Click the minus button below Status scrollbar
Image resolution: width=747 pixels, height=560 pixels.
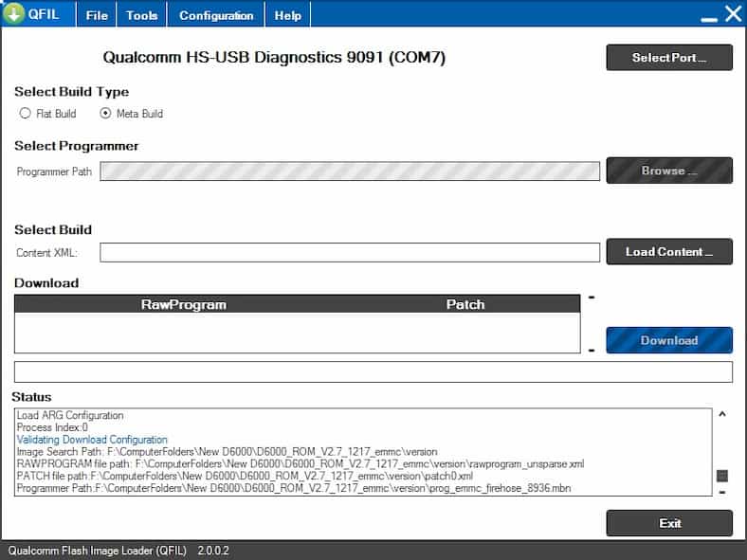click(x=722, y=493)
